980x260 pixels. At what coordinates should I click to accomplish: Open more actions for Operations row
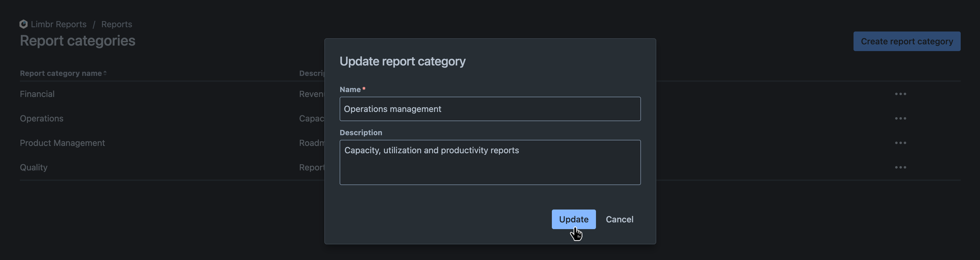point(900,118)
